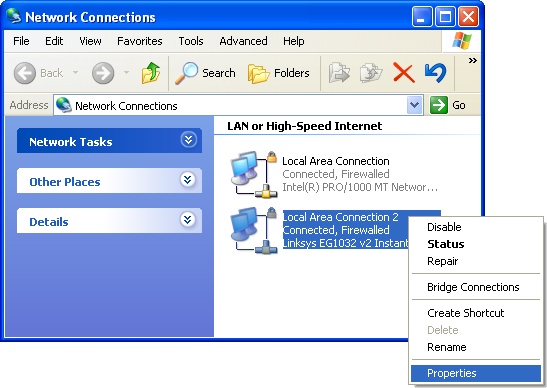Screen dimensions: 547x388
Task: Click the Network Connections title bar icon
Action: pyautogui.click(x=14, y=16)
